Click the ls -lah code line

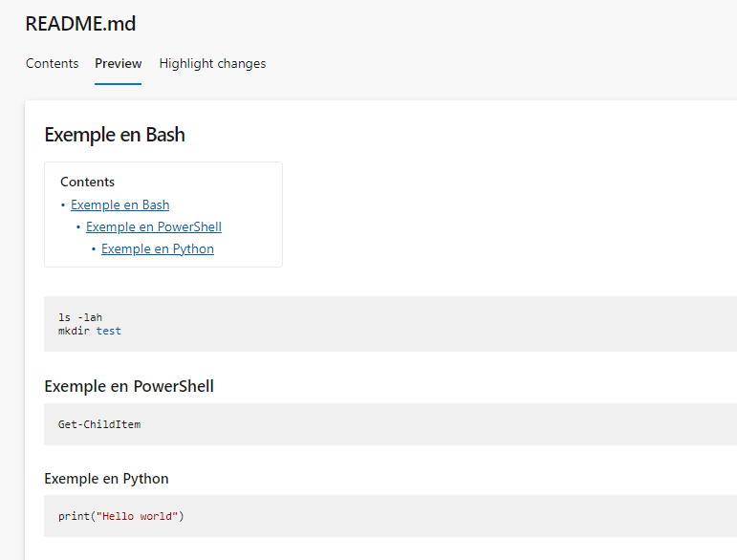point(80,317)
